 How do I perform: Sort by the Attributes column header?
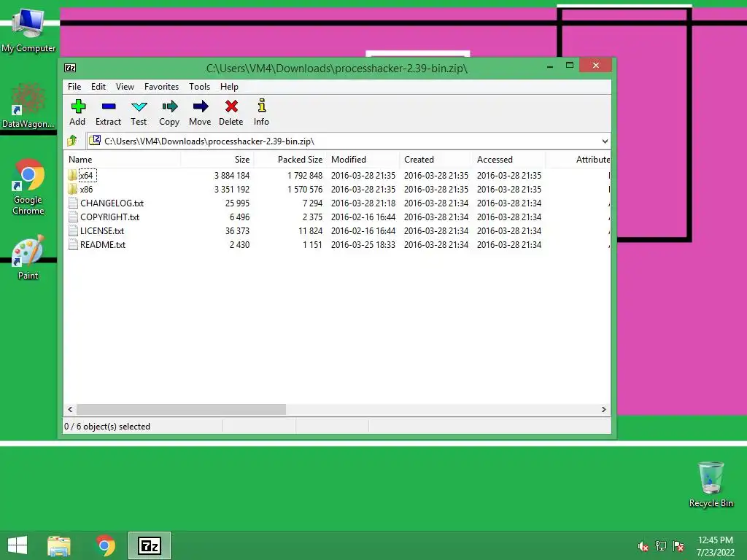(x=578, y=160)
